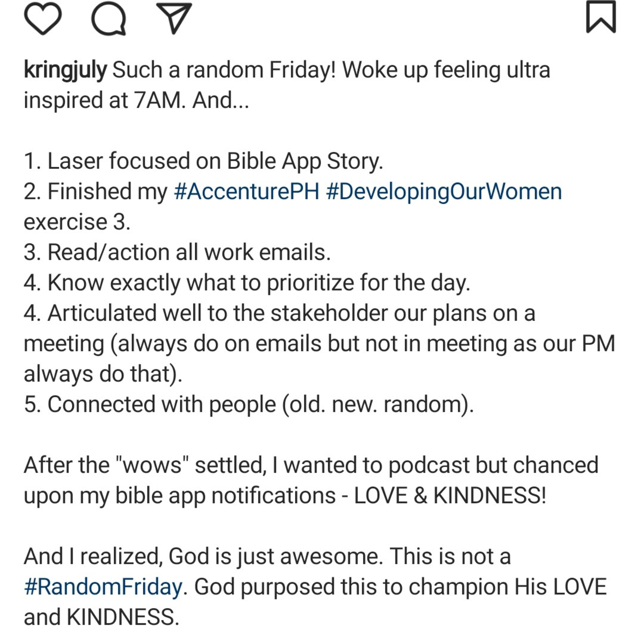Select the 'Connected with people' list item
Image resolution: width=644 pixels, height=644 pixels.
(249, 404)
